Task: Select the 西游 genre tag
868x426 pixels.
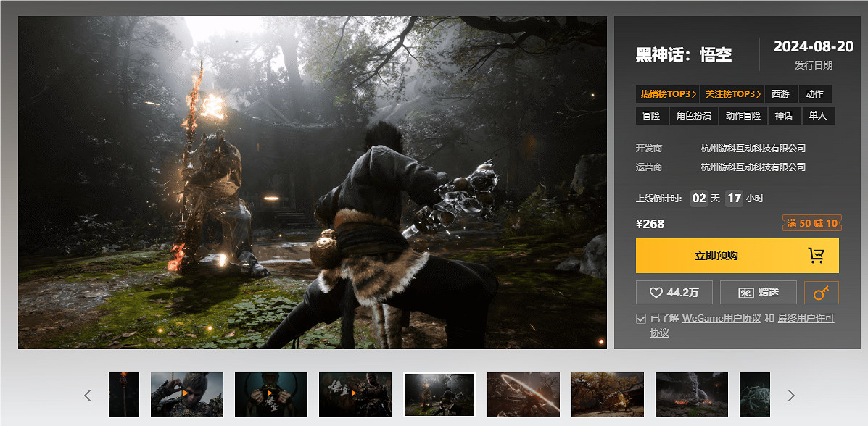Action: click(x=780, y=94)
